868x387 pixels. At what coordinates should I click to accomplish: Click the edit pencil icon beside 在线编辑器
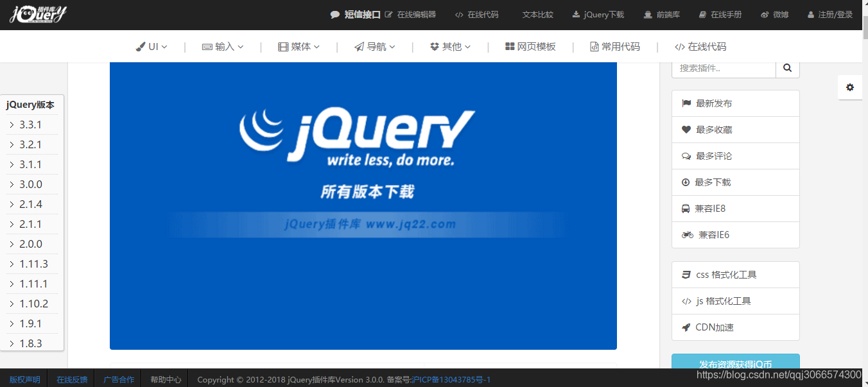(388, 14)
